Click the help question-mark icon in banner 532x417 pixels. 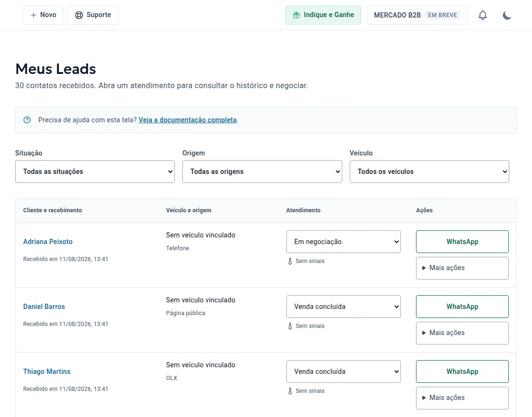(27, 120)
